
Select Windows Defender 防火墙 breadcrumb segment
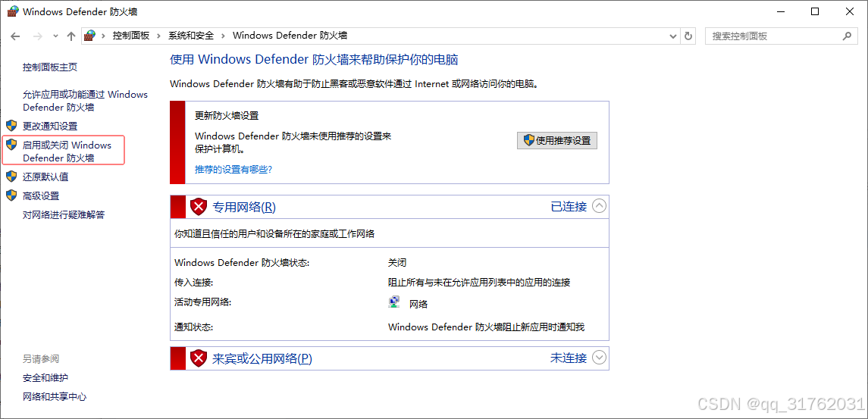pos(290,36)
